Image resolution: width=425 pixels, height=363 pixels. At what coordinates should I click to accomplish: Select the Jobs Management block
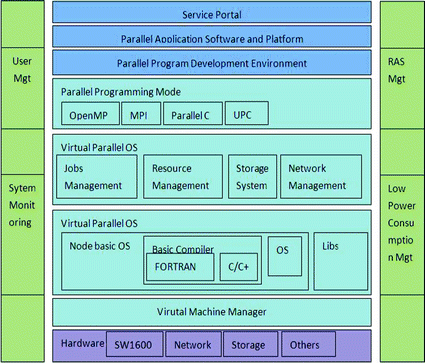97,177
